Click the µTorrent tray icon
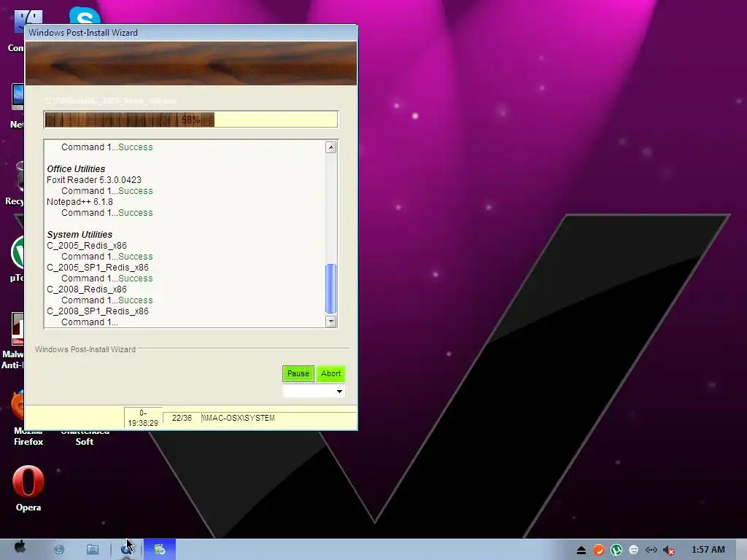 [616, 550]
